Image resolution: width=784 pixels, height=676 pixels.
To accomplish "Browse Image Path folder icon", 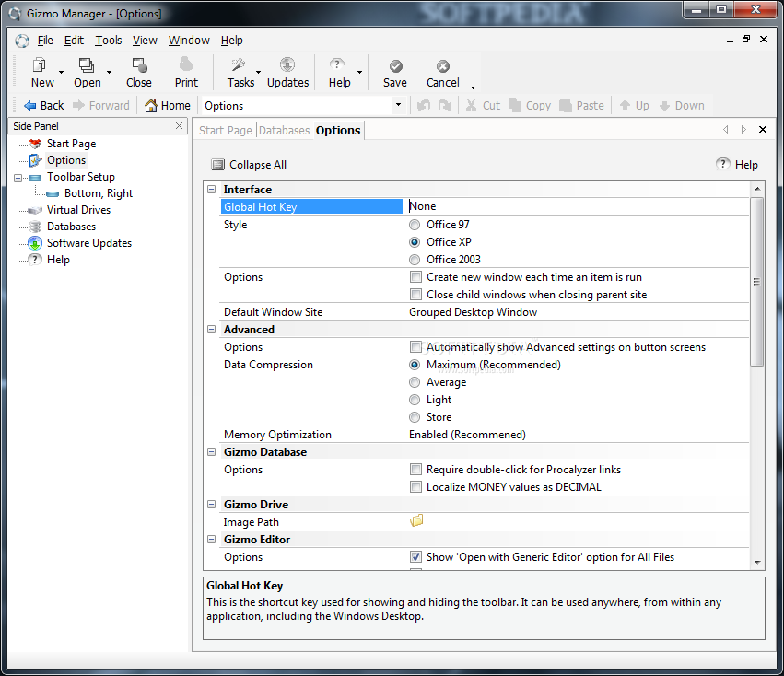I will 416,520.
